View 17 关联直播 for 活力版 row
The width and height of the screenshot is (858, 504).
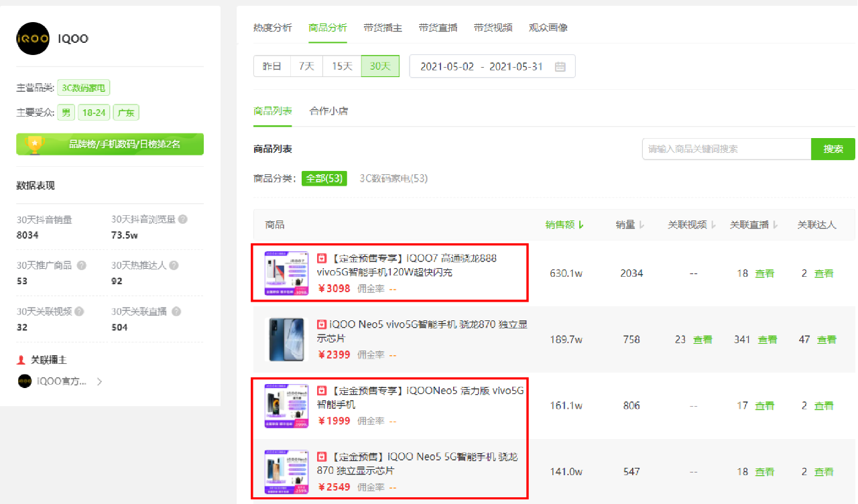tap(765, 405)
